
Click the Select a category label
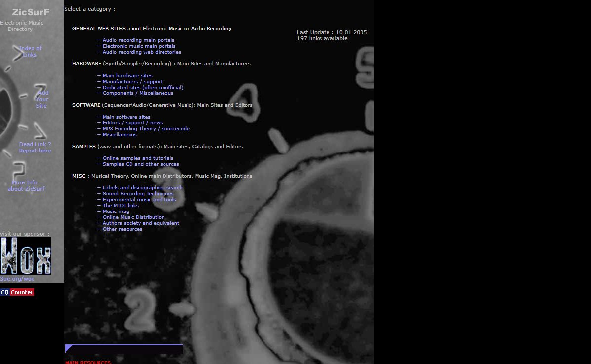(x=90, y=9)
